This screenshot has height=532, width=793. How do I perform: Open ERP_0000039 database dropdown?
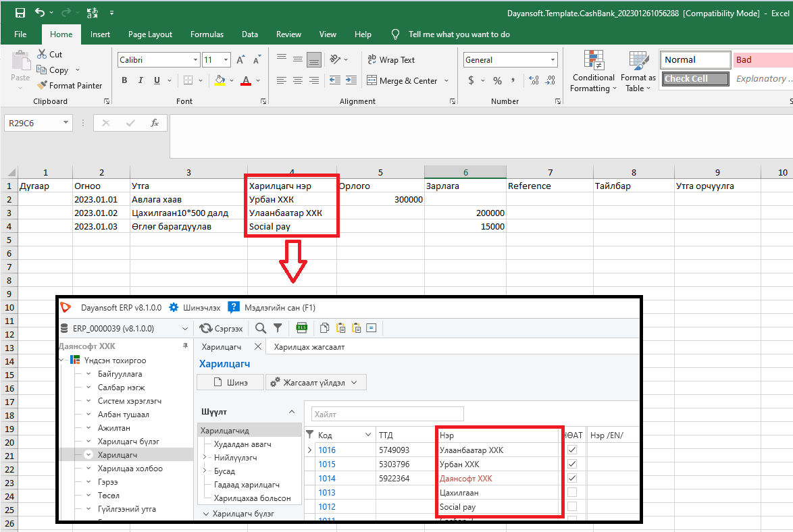[x=185, y=329]
